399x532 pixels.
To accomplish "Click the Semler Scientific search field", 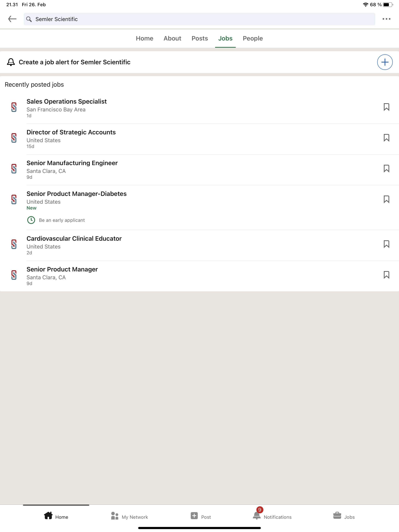I will coord(199,19).
